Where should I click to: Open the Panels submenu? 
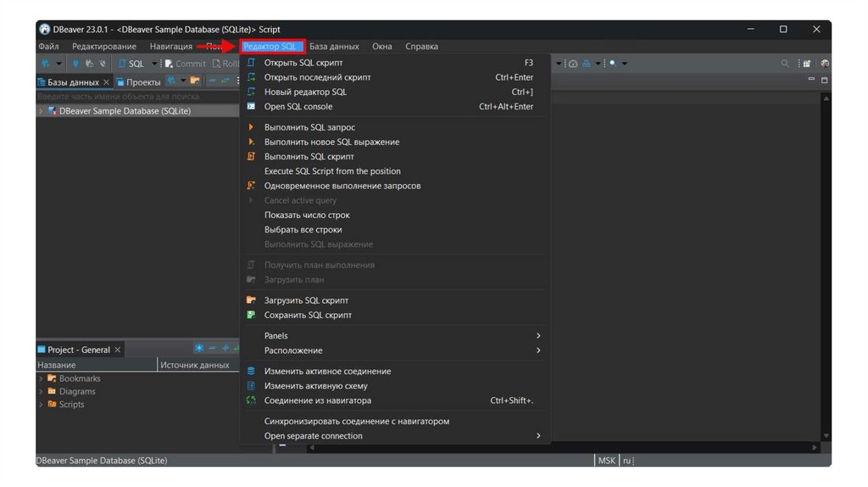tap(395, 336)
